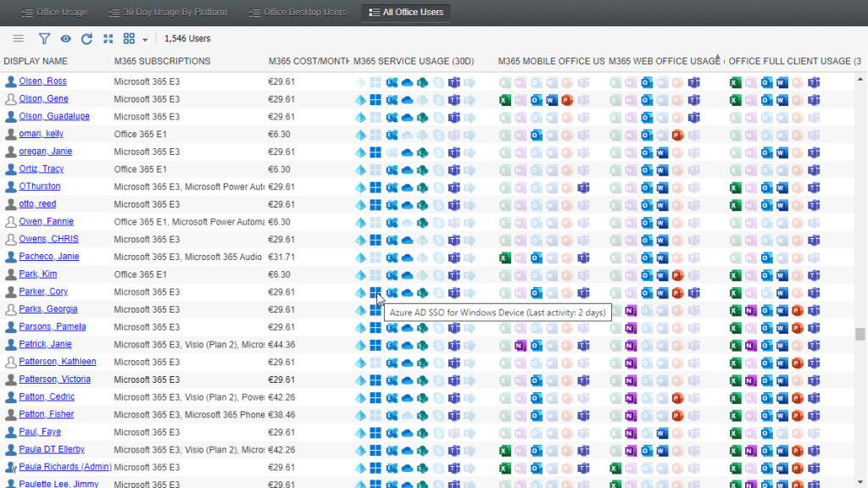The image size is (868, 488).
Task: Switch to the Office Usage tab
Action: (x=54, y=12)
